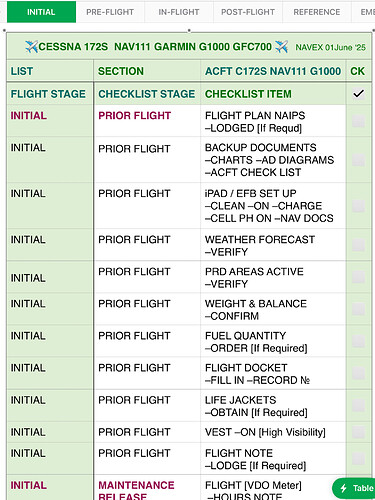375x500 pixels.
Task: Tick the FUEL QUANTITY order checkbox
Action: click(358, 341)
